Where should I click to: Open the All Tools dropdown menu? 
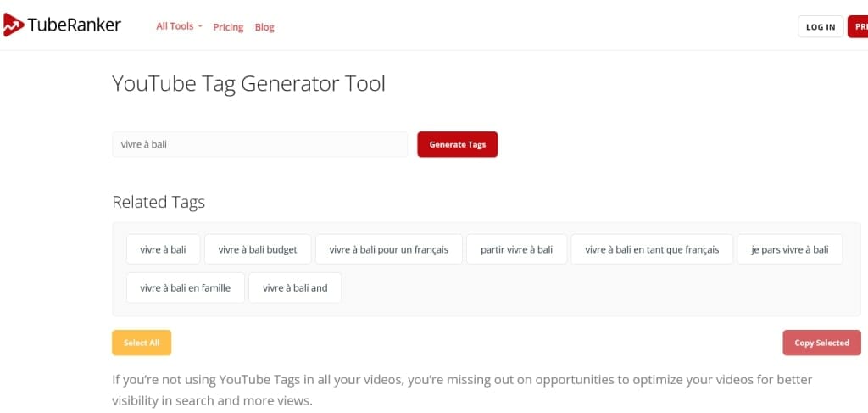point(179,26)
